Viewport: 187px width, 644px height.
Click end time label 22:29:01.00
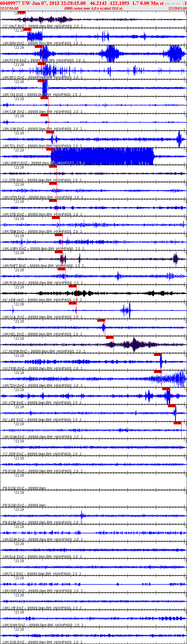(x=177, y=9)
